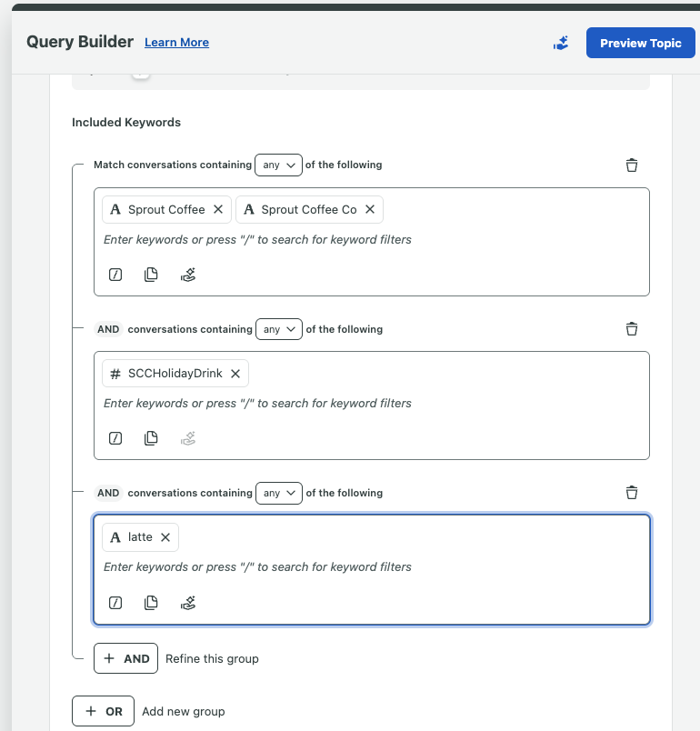The image size is (700, 731).
Task: Click the copy icon in the SCCHolidayDrink group
Action: [151, 437]
